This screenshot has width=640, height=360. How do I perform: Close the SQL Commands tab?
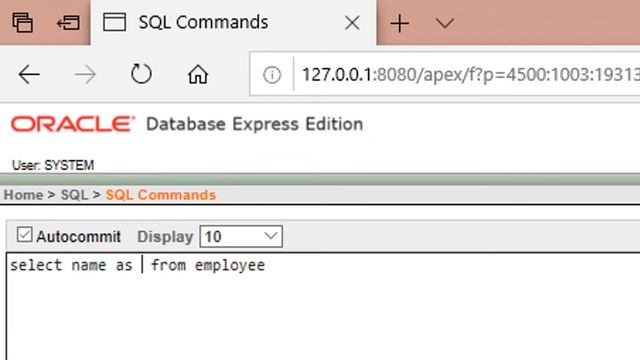click(352, 23)
